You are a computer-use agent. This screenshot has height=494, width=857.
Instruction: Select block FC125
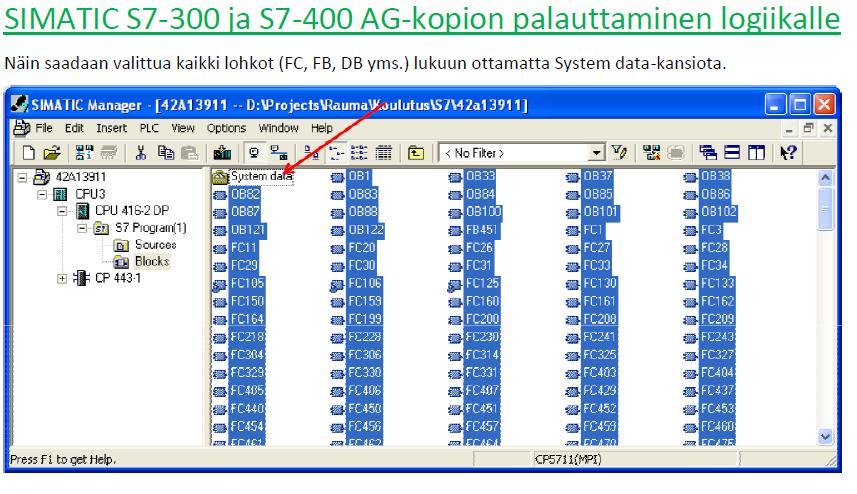pyautogui.click(x=482, y=283)
